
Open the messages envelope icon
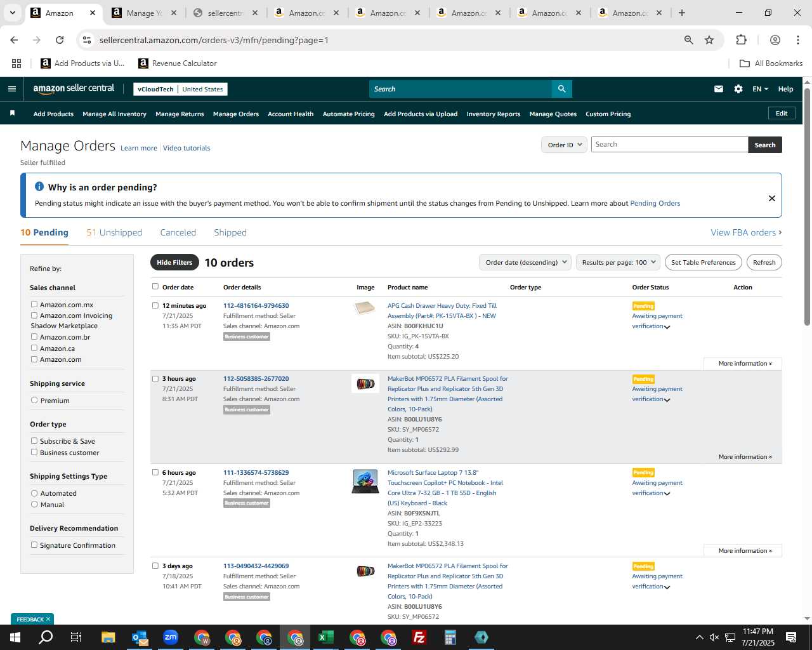(x=719, y=89)
